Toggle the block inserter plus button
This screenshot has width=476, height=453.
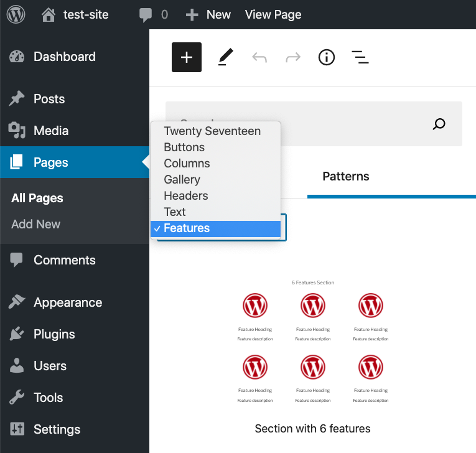click(187, 57)
